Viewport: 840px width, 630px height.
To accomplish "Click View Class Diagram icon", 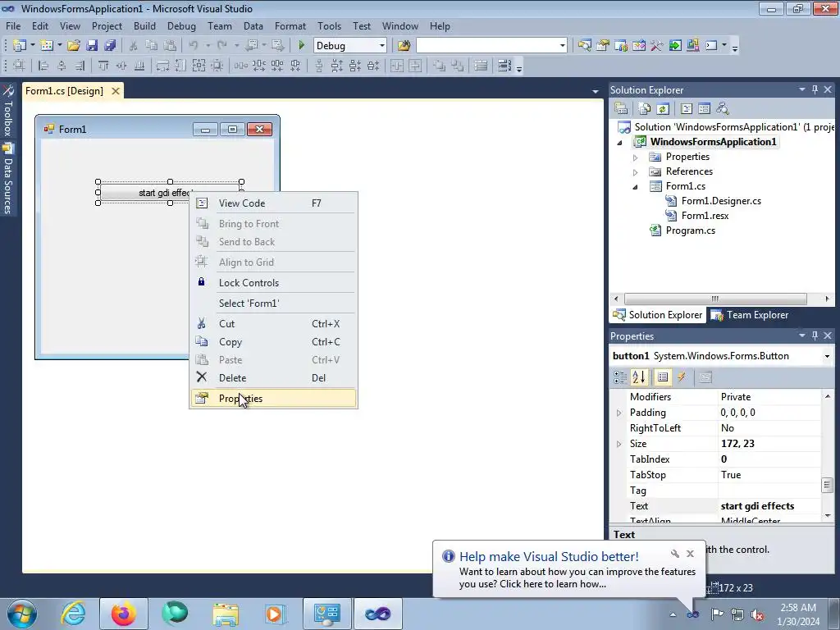I will pos(723,109).
